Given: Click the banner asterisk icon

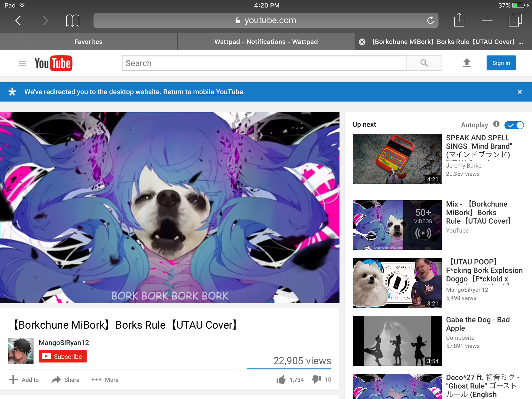Looking at the screenshot, I should click(x=12, y=92).
